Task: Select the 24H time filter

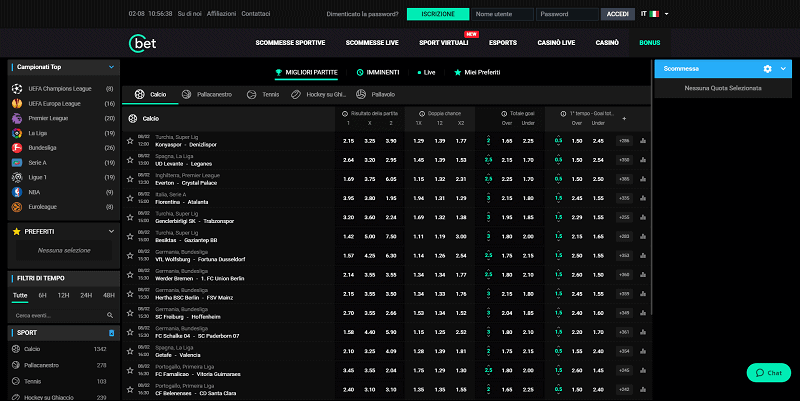Action: (86, 295)
